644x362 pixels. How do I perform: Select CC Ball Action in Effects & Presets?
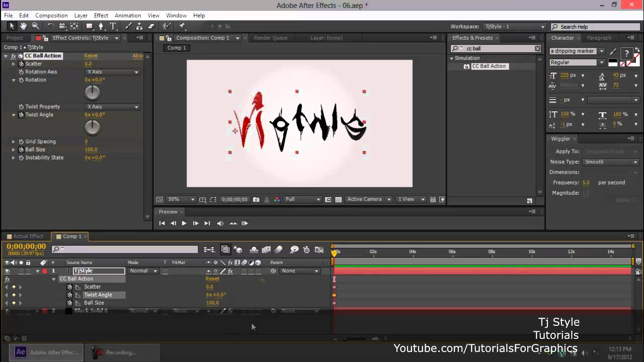click(x=489, y=66)
